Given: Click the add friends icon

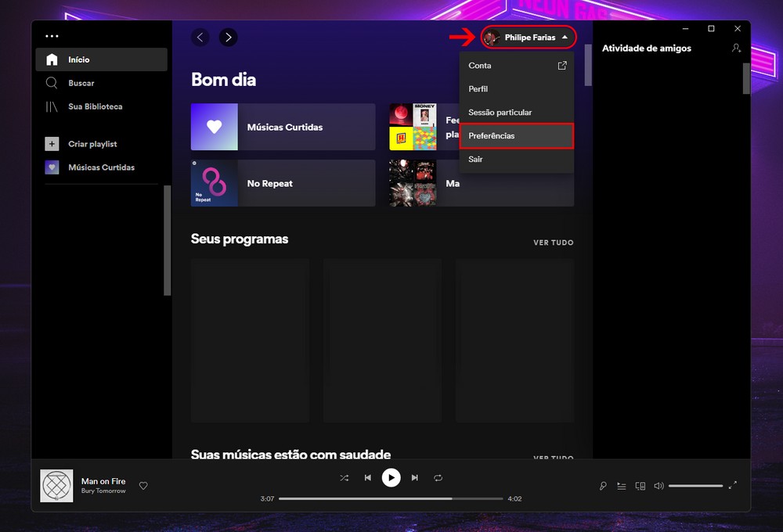Looking at the screenshot, I should 736,49.
